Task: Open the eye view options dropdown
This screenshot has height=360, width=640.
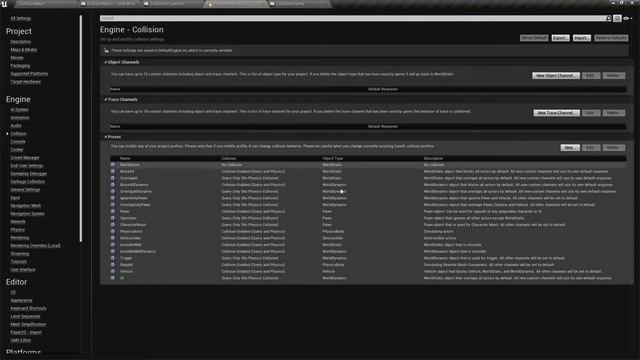Action: pyautogui.click(x=627, y=18)
